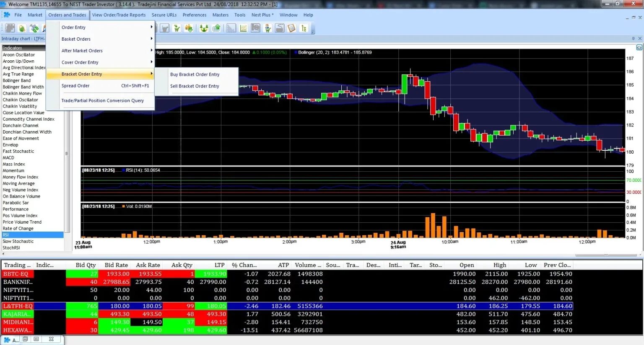644x345 pixels.
Task: Click the chart horizontal scrollbar thumb
Action: click(x=606, y=255)
